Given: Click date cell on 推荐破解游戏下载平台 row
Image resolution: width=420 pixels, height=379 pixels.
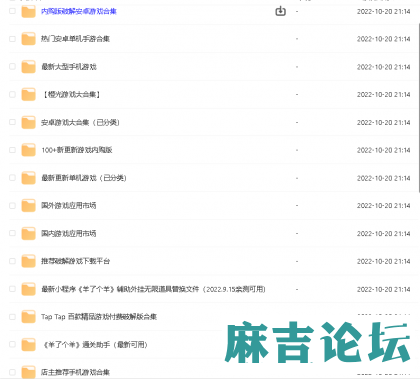Looking at the screenshot, I should (x=383, y=261).
